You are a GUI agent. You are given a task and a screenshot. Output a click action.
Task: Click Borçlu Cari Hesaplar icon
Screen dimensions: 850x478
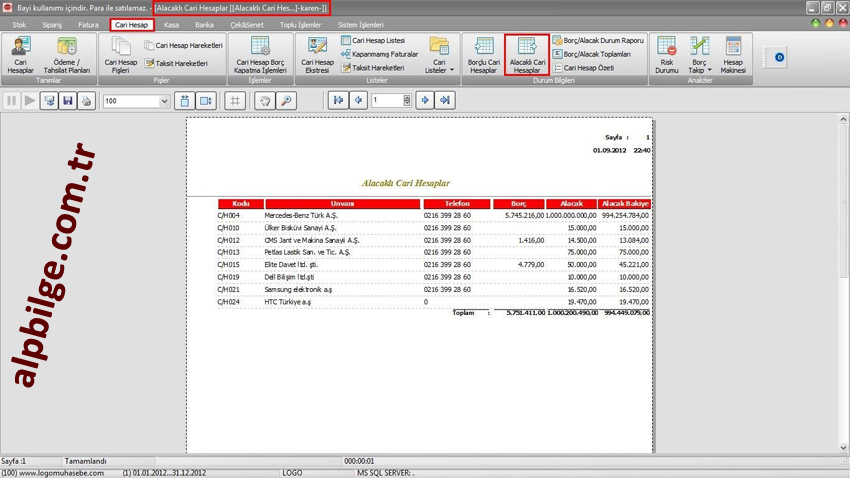(483, 54)
